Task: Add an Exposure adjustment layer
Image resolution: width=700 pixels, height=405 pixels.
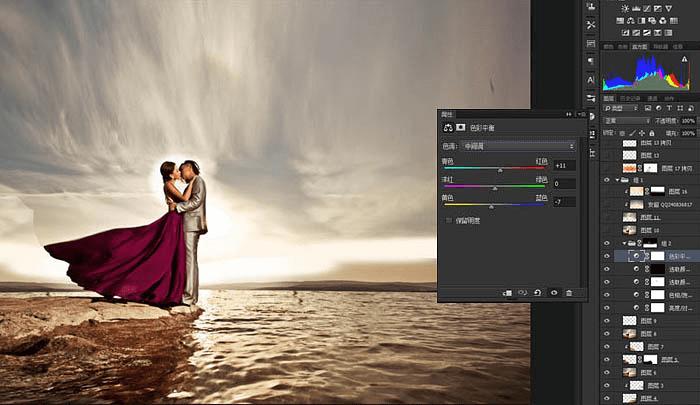Action: point(658,8)
